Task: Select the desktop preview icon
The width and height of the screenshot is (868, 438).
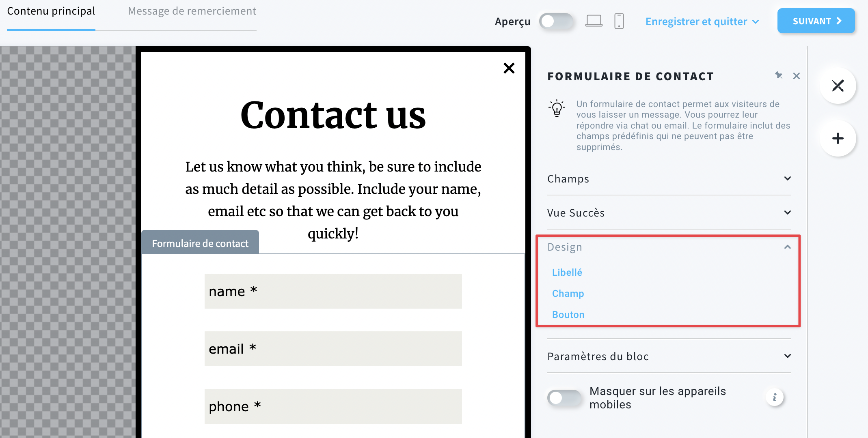Action: (594, 21)
